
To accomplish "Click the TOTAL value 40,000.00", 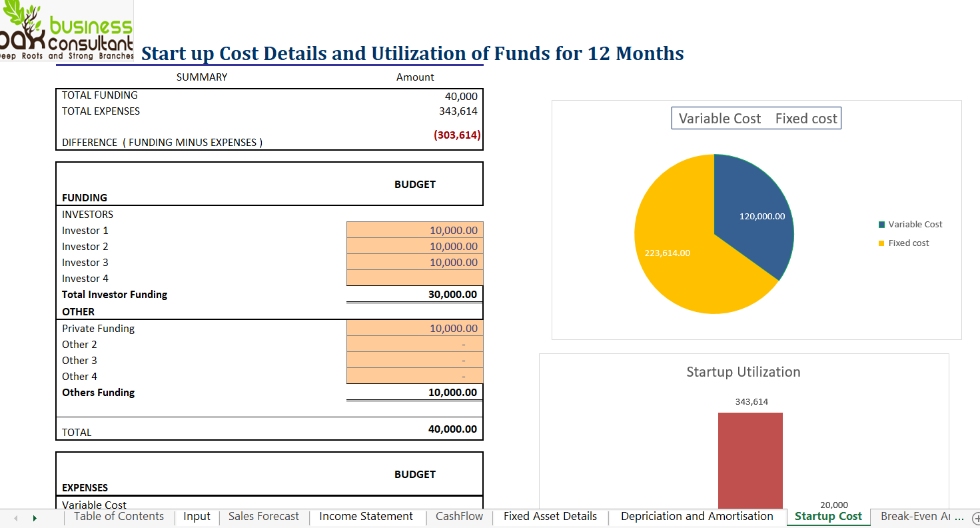I will pos(452,429).
